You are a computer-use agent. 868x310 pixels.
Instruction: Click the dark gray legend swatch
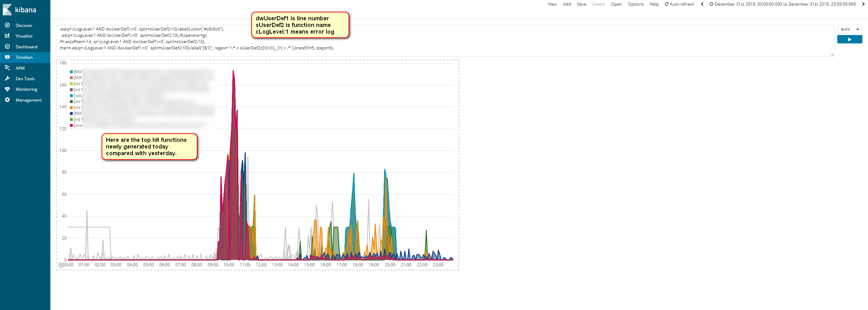(71, 90)
